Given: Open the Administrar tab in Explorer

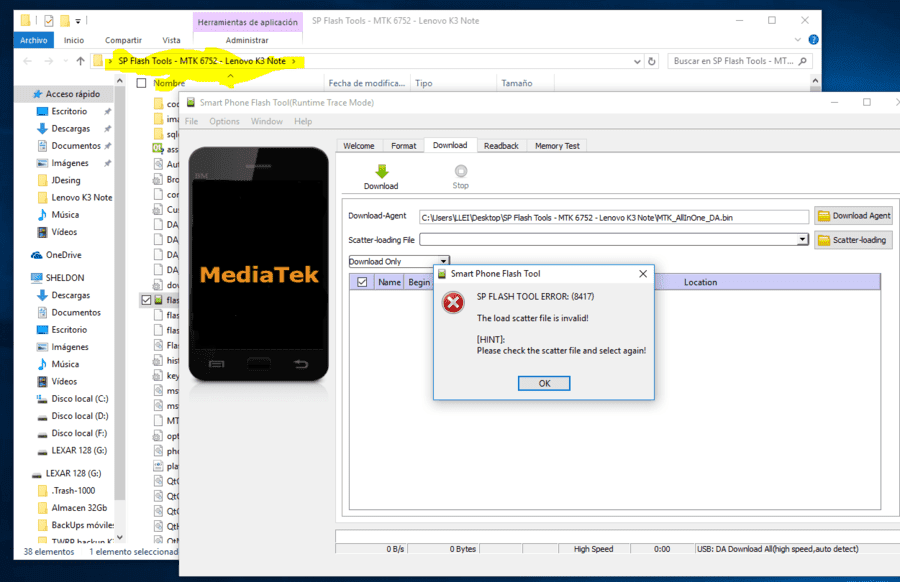Looking at the screenshot, I should [247, 40].
